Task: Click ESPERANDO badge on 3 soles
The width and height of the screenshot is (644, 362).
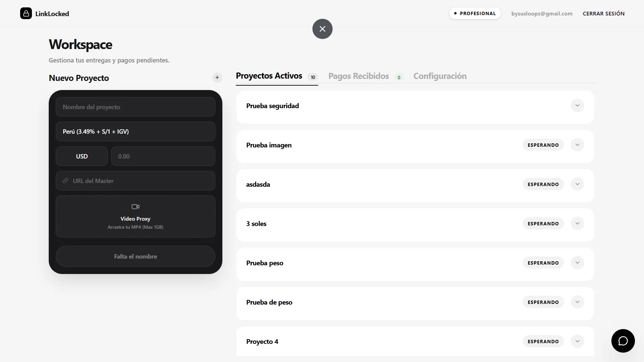Action: [x=543, y=223]
